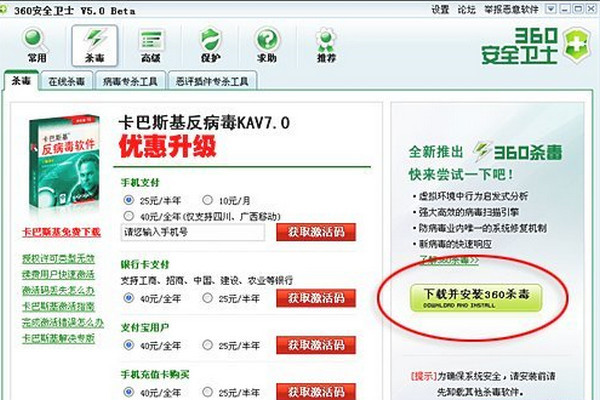The width and height of the screenshot is (600, 400).
Task: Open the 了解360杀毒>> link
Action: [449, 260]
